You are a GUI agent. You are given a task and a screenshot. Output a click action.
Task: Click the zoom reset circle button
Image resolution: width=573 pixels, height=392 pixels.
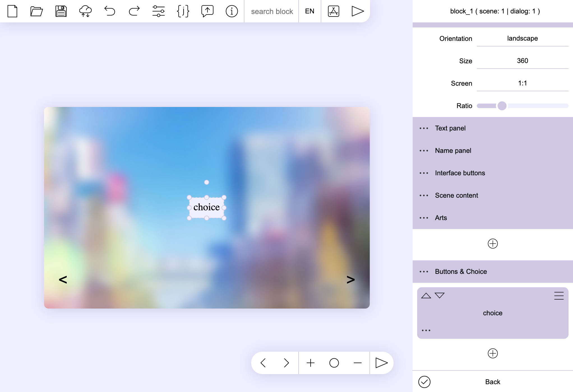click(x=334, y=363)
